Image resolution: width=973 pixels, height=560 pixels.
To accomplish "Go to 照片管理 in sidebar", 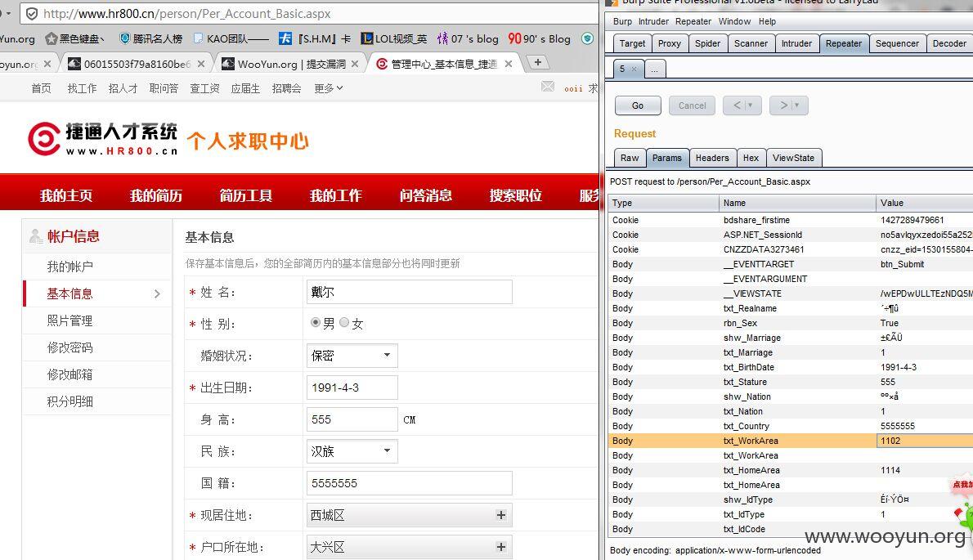I will coord(70,320).
